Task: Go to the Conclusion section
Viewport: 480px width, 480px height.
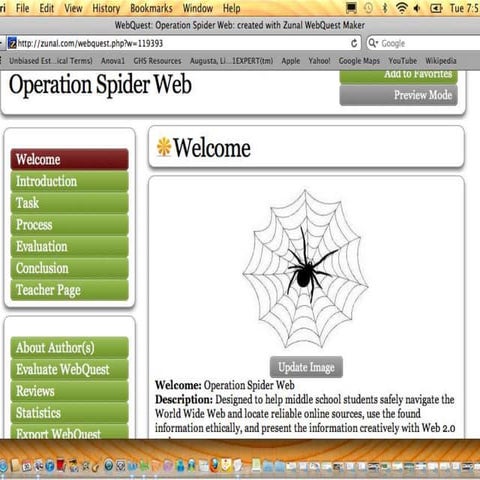Action: pos(69,268)
